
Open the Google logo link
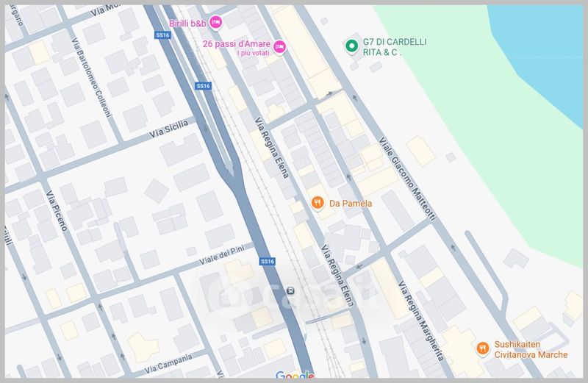pos(295,375)
